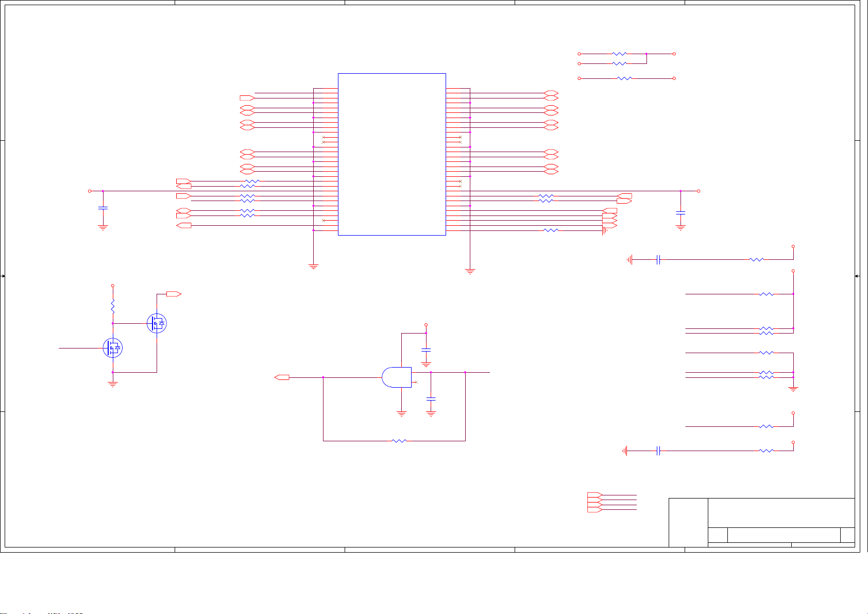Select the output port above the MOSFET pair
Image resolution: width=868 pixels, height=614 pixels.
tap(174, 294)
